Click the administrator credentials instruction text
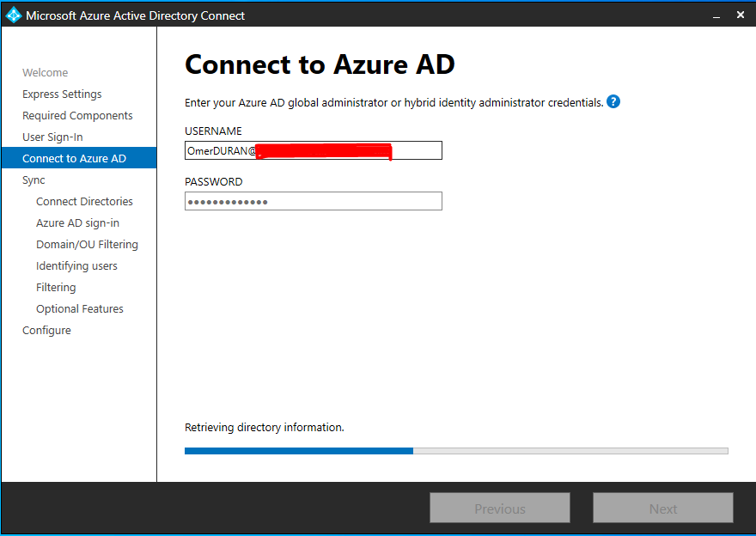The height and width of the screenshot is (536, 756). coord(394,103)
